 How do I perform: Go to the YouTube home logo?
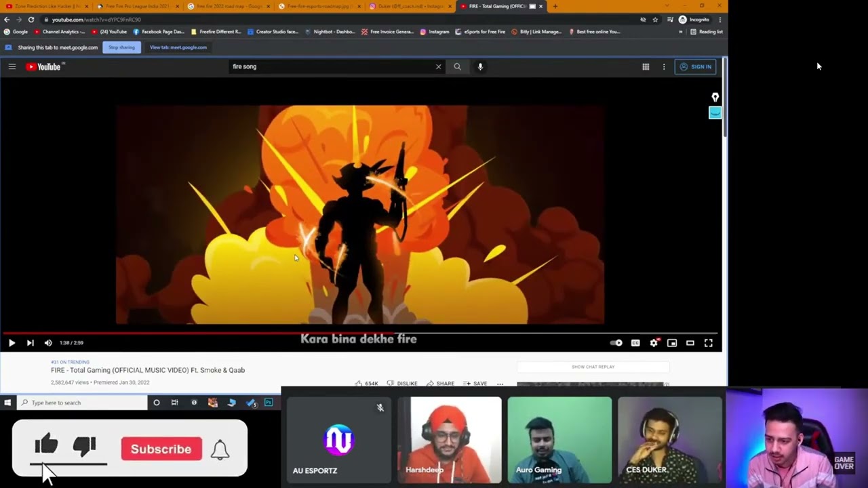point(44,66)
